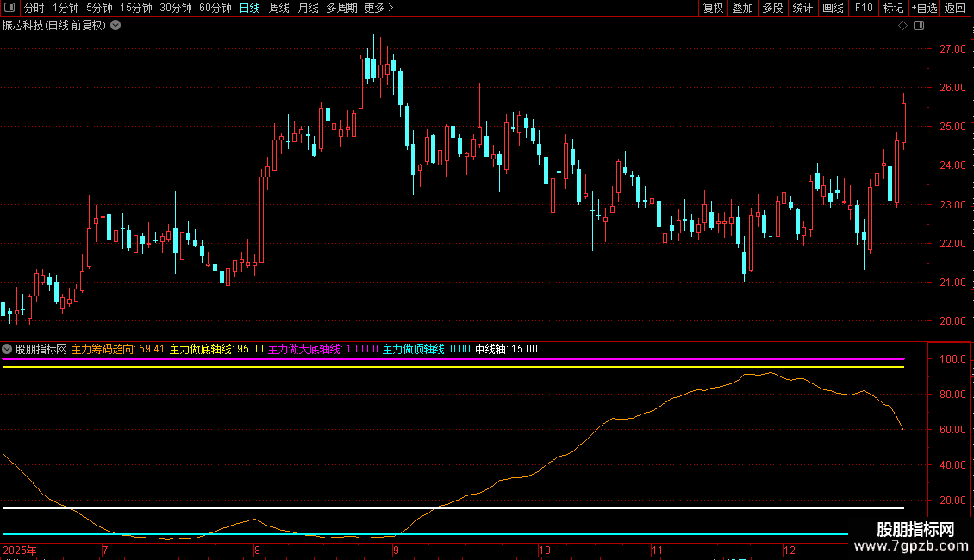Click the 100.0 indicator axis label
974x560 pixels.
[952, 359]
